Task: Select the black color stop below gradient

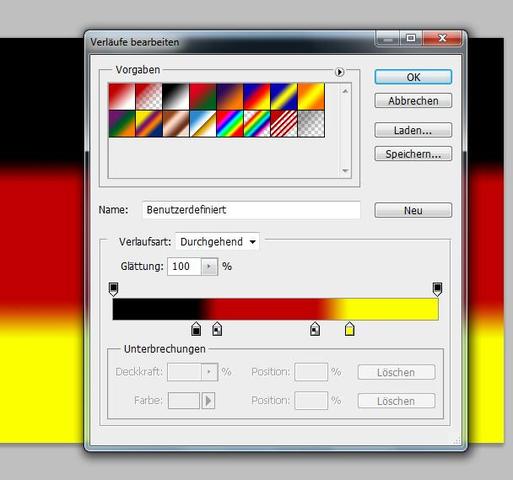Action: point(196,329)
